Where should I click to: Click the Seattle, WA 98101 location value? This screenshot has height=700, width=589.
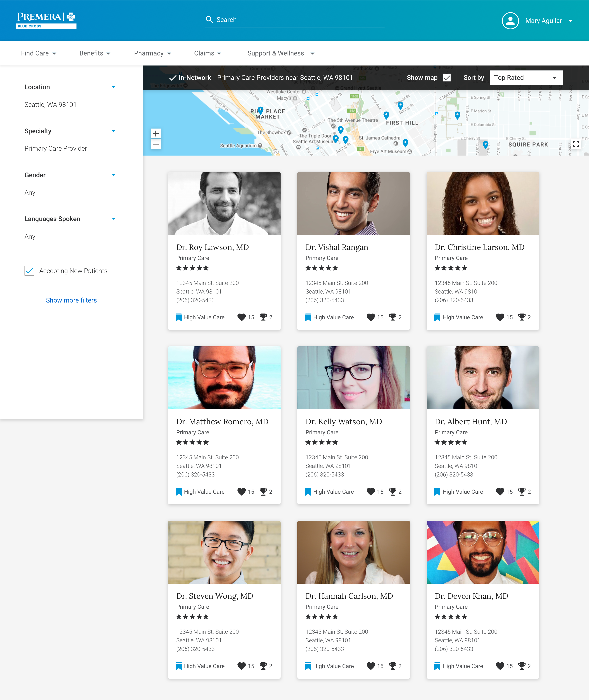point(51,105)
